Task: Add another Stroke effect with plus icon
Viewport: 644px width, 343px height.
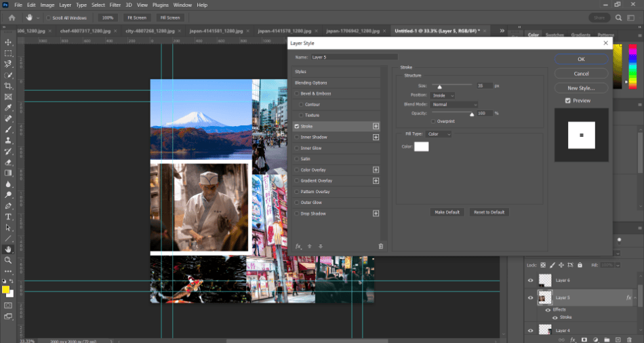Action: pos(376,126)
